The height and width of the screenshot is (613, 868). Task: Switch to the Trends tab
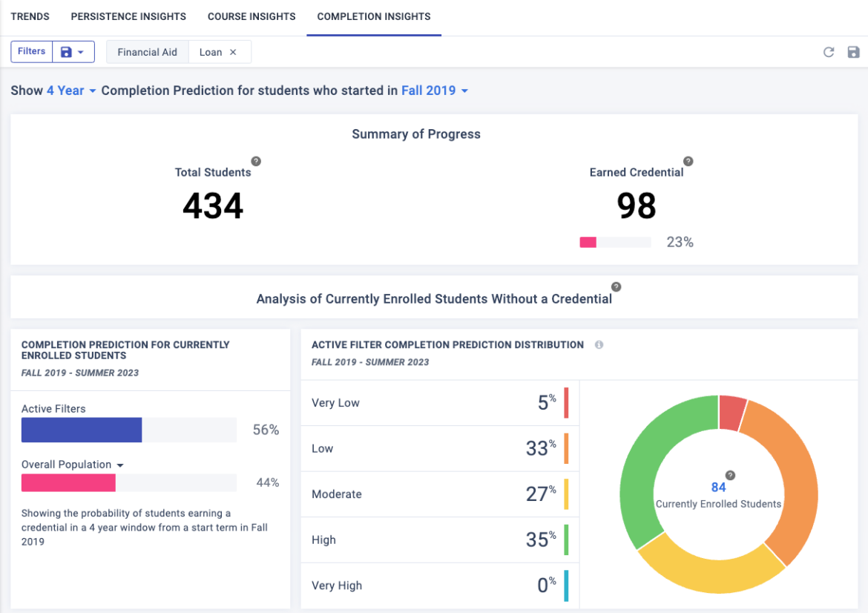pos(30,16)
